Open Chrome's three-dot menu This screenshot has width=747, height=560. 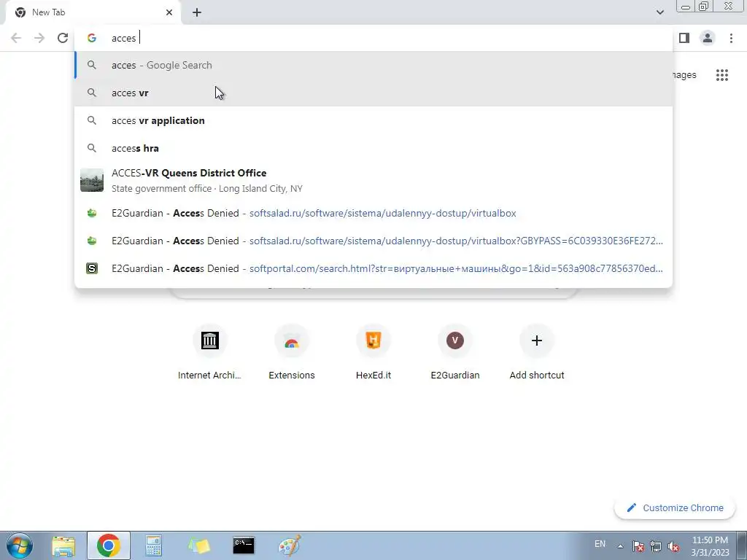[731, 38]
